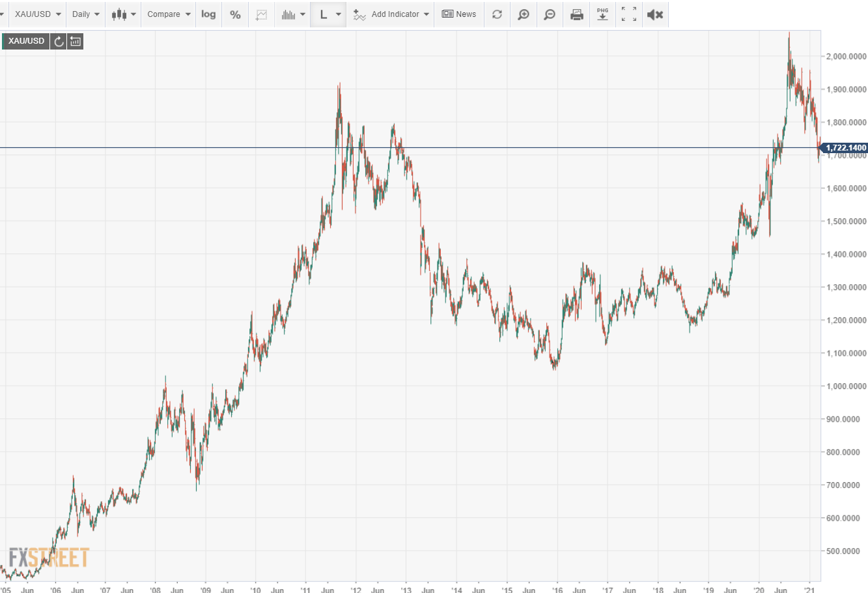Open the Add Indicator dropdown
868x593 pixels.
pyautogui.click(x=391, y=14)
